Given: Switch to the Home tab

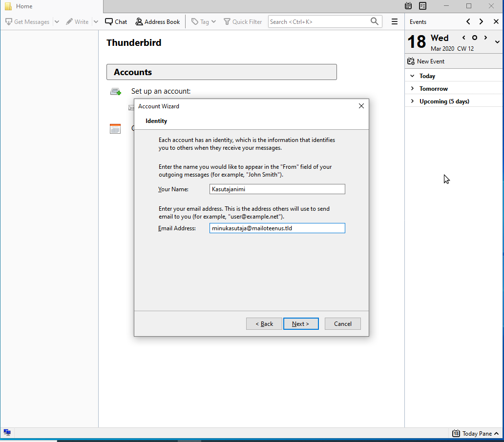Looking at the screenshot, I should click(x=24, y=6).
